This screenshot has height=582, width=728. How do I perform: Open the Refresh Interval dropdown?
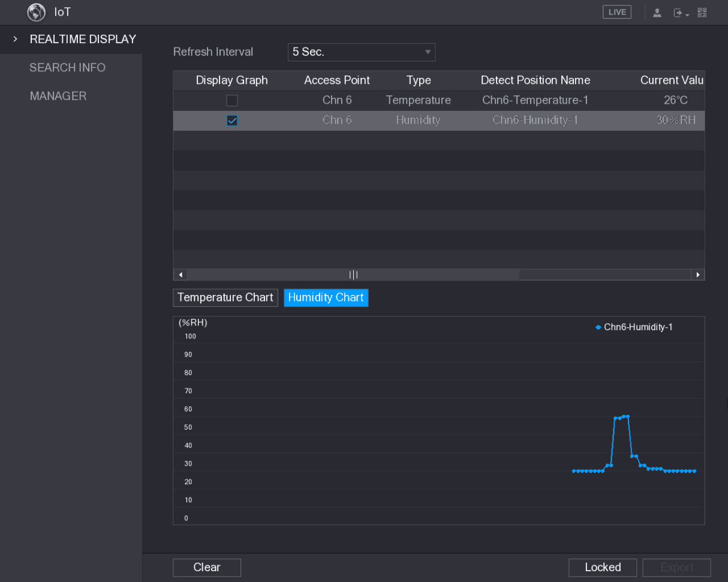pyautogui.click(x=362, y=52)
